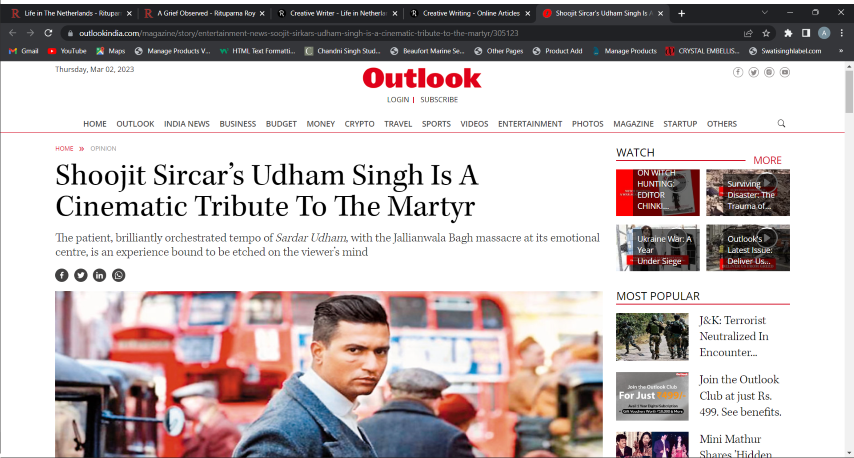The image size is (854, 458).
Task: Click OPINION breadcrumb link
Action: (103, 148)
